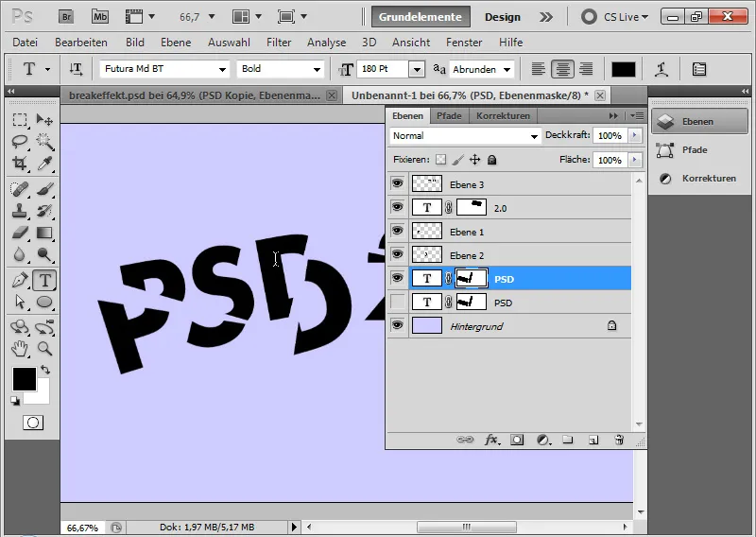Hide the selected PSD layer
The height and width of the screenshot is (537, 756).
(397, 278)
